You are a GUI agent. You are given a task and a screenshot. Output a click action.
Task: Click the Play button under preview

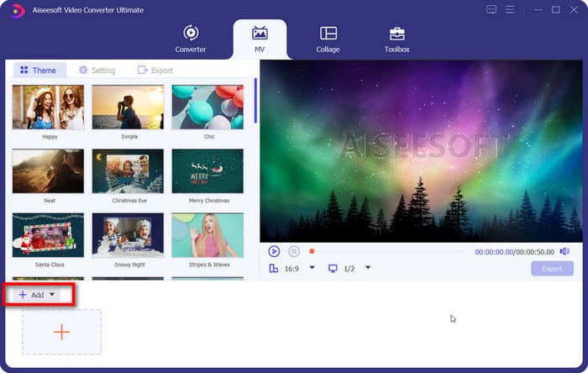click(274, 251)
